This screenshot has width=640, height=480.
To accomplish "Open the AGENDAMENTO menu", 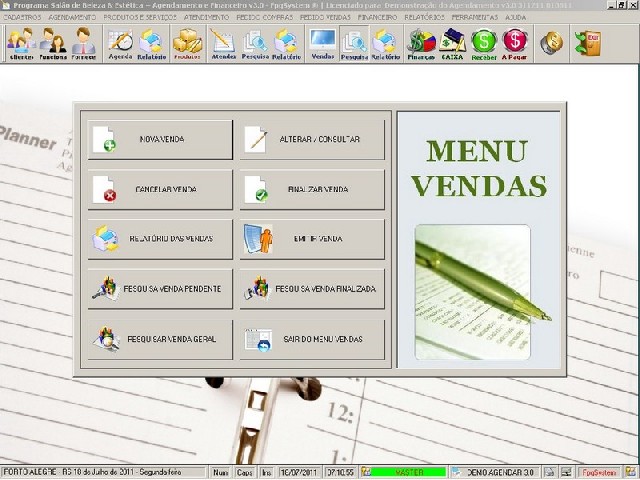I will click(72, 18).
